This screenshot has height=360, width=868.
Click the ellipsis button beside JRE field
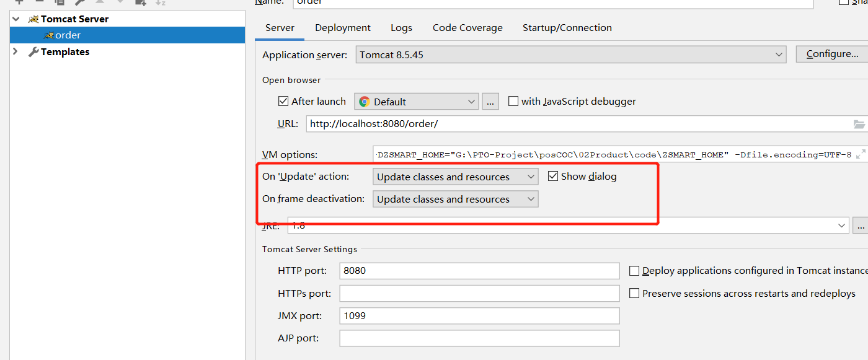861,226
